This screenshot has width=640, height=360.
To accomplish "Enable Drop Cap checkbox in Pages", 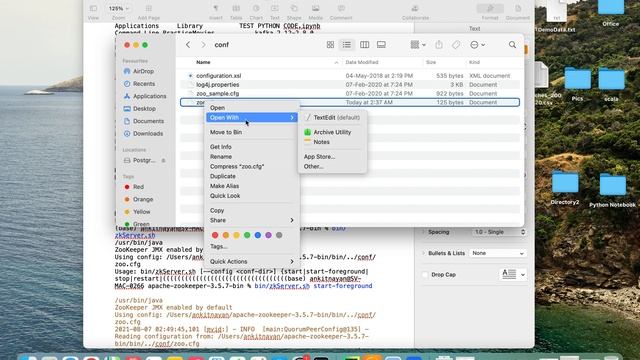I will tap(425, 275).
